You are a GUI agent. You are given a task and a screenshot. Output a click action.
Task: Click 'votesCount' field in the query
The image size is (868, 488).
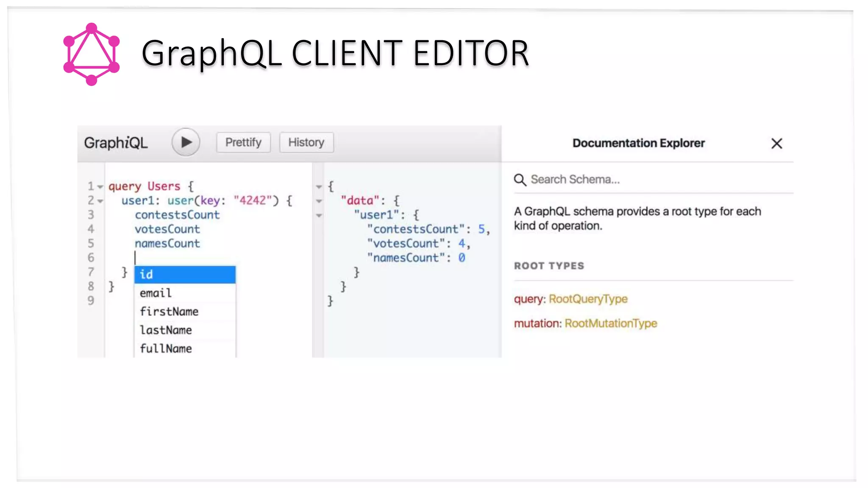167,229
